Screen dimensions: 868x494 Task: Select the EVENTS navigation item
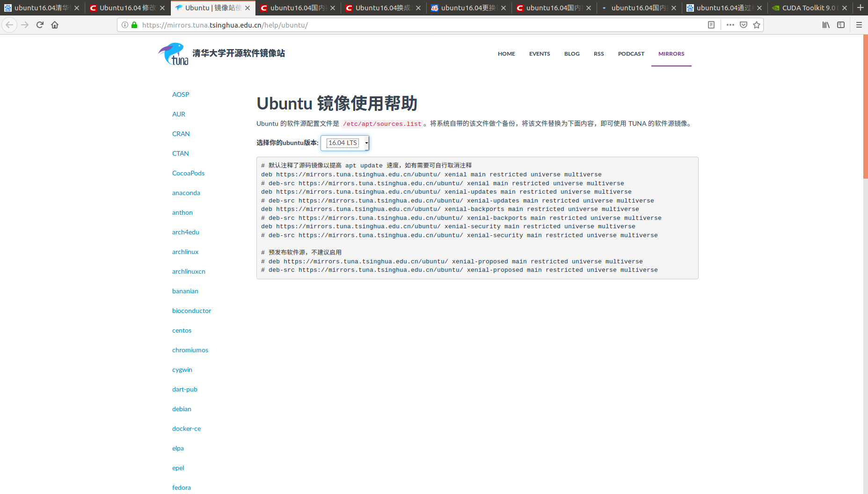[x=540, y=54]
